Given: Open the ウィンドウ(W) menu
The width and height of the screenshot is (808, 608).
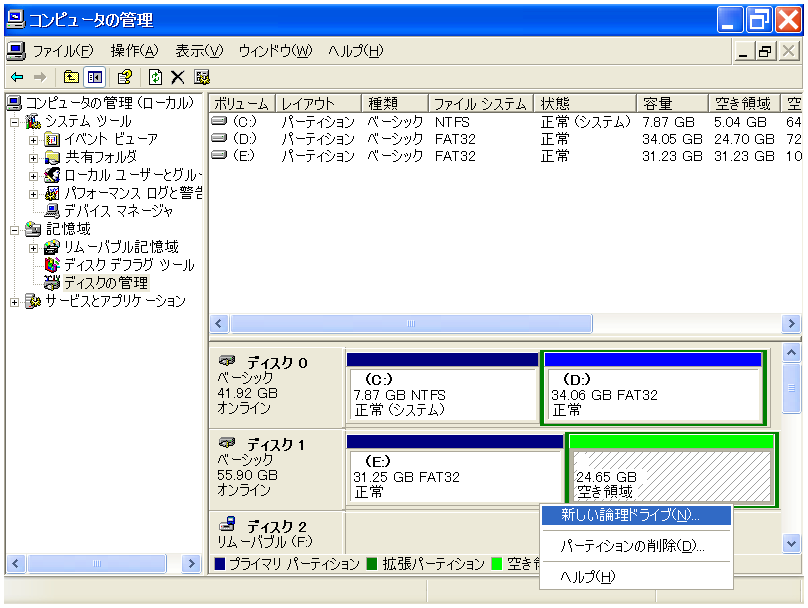Looking at the screenshot, I should coord(275,51).
